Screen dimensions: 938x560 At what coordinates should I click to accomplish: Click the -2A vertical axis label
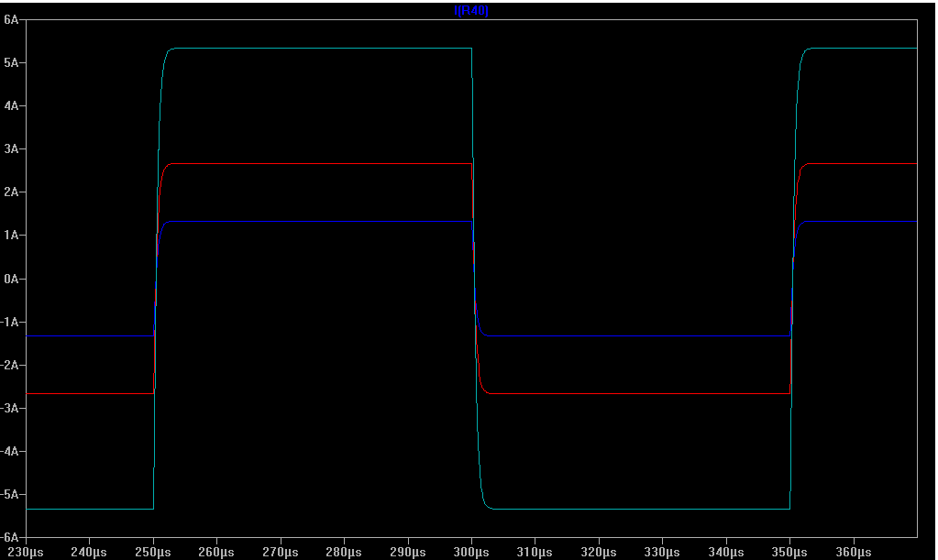[x=10, y=365]
